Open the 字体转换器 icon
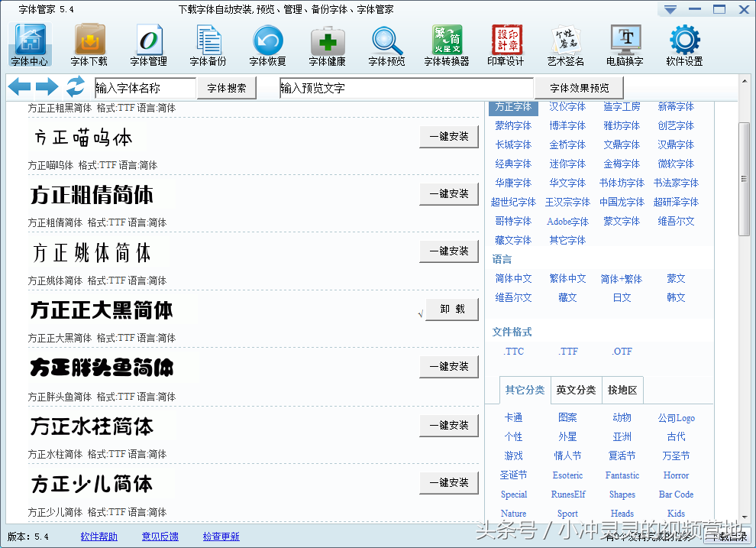The height and width of the screenshot is (548, 756). tap(447, 44)
